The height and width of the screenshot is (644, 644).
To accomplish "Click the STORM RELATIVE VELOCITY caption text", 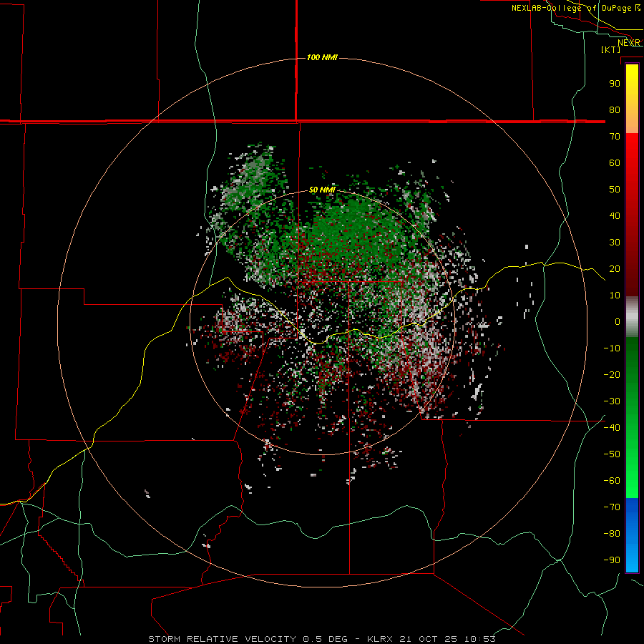I will pos(222,639).
